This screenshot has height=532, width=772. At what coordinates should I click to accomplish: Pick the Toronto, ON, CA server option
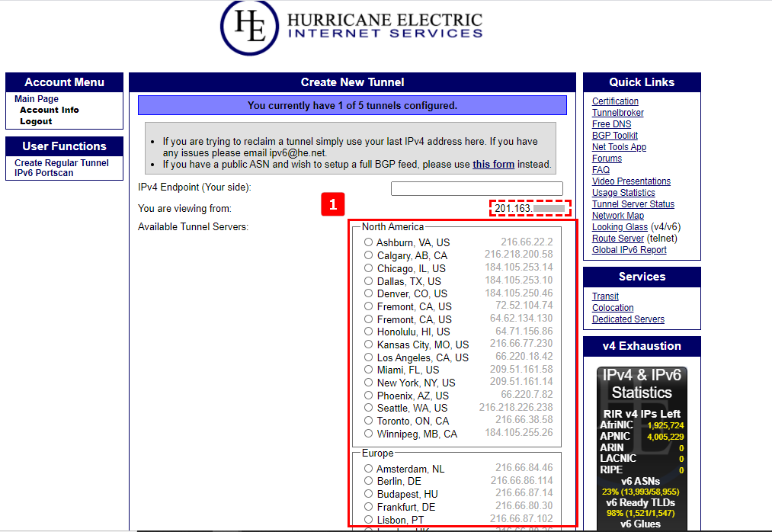tap(369, 421)
